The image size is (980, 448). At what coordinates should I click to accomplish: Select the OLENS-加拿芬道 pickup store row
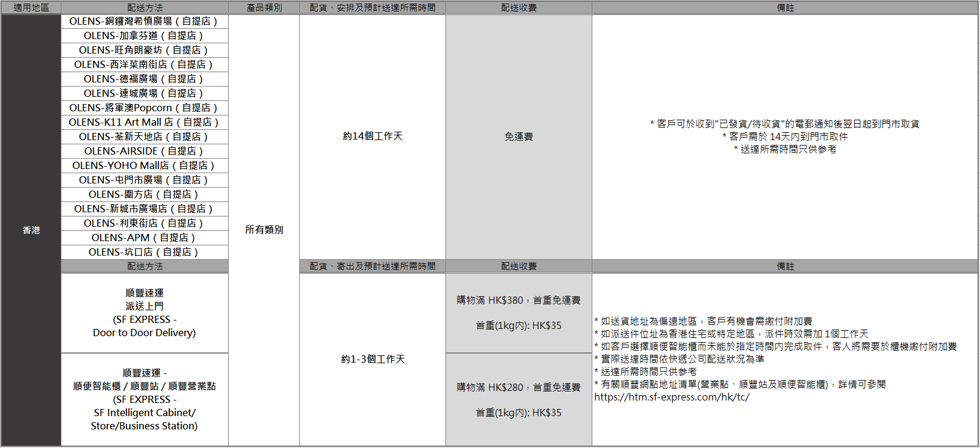[144, 35]
